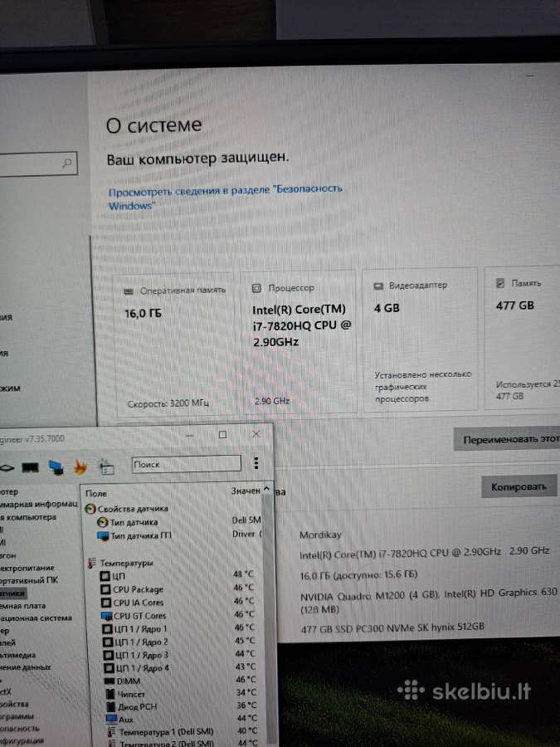This screenshot has width=560, height=747.
Task: Open the Безопасность Windows details link
Action: point(225,198)
